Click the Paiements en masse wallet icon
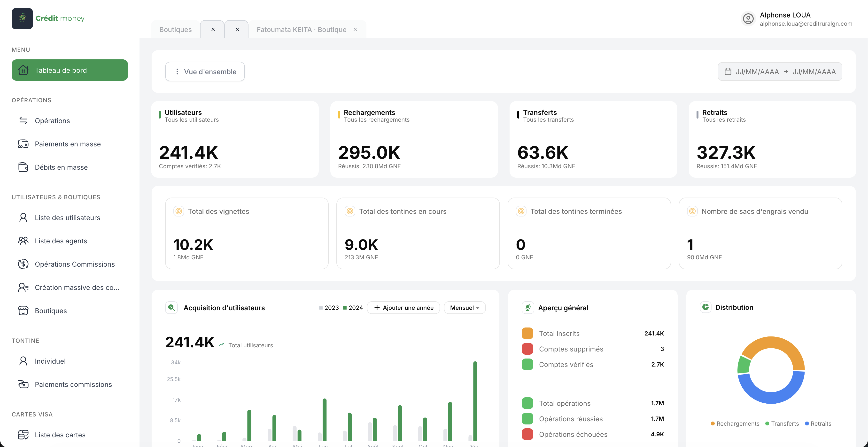Screen dimensions: 868x447 coord(23,144)
